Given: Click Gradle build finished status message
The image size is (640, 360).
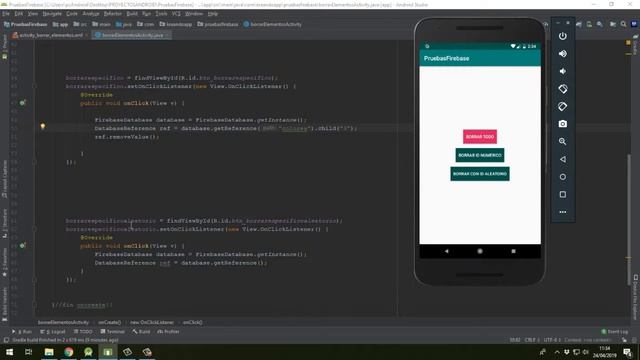Looking at the screenshot, I should 65,340.
